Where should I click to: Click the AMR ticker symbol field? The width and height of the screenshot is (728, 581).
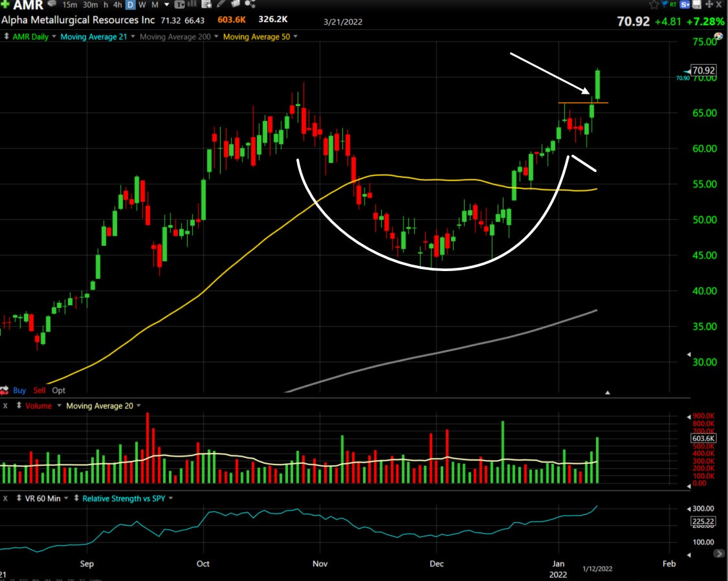[x=28, y=5]
